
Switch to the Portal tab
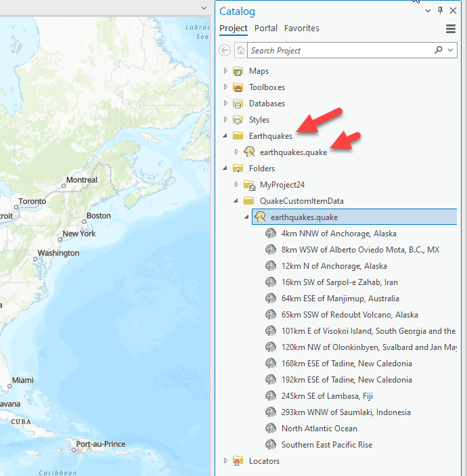point(266,28)
